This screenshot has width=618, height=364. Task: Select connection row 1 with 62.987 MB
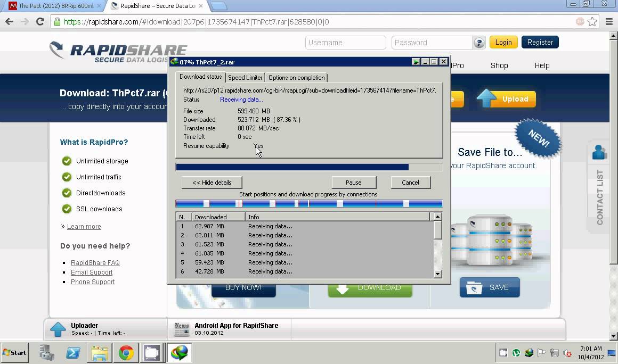tap(304, 226)
